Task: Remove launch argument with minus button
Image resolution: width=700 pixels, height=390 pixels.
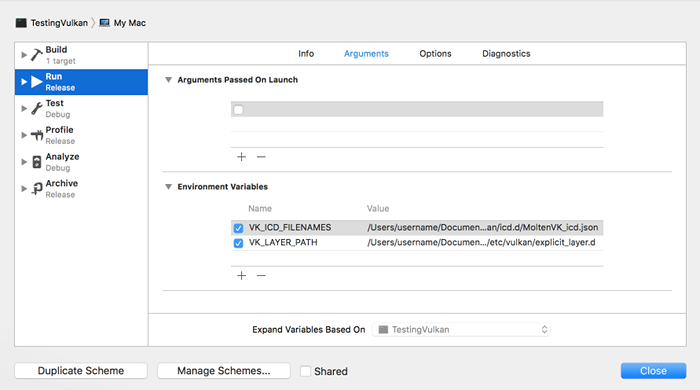Action: coord(261,157)
